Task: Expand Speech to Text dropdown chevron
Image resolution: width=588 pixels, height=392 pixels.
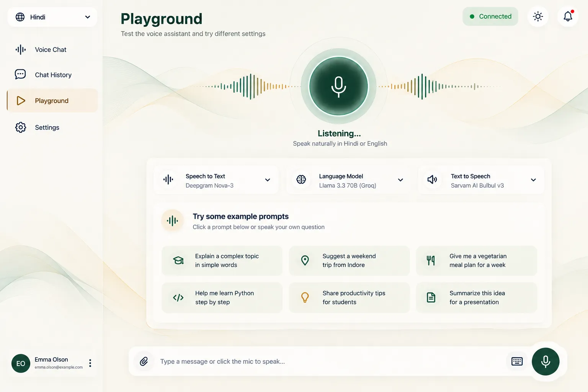Action: point(268,180)
